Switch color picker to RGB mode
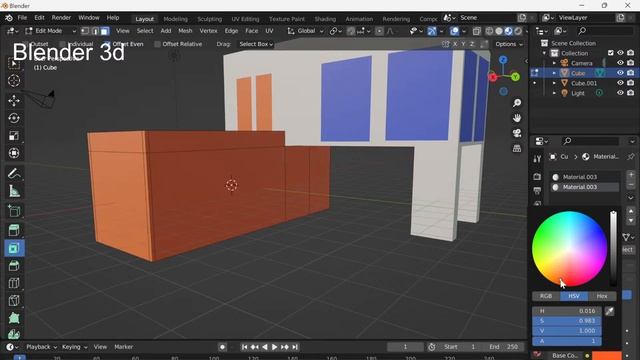Viewport: 640px width, 360px height. click(546, 296)
